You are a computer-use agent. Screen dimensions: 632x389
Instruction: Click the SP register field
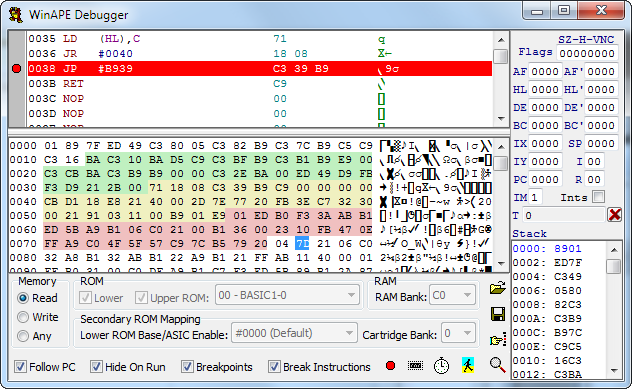[601, 144]
